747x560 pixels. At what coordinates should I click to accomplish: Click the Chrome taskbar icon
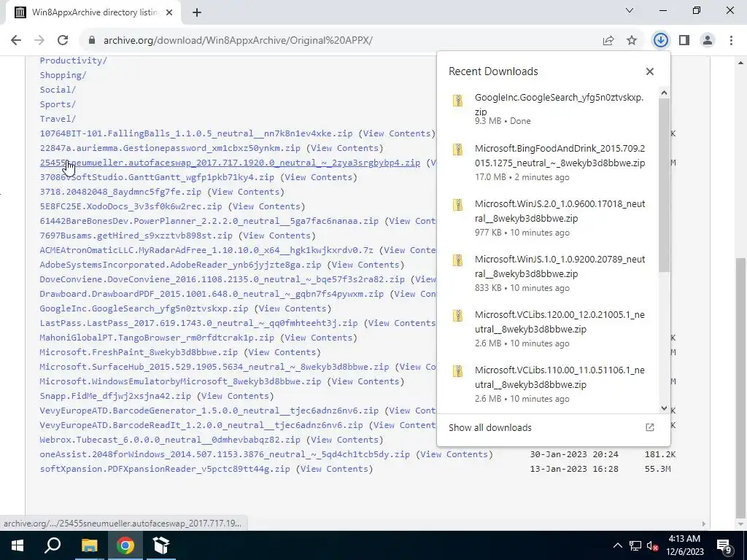[125, 545]
